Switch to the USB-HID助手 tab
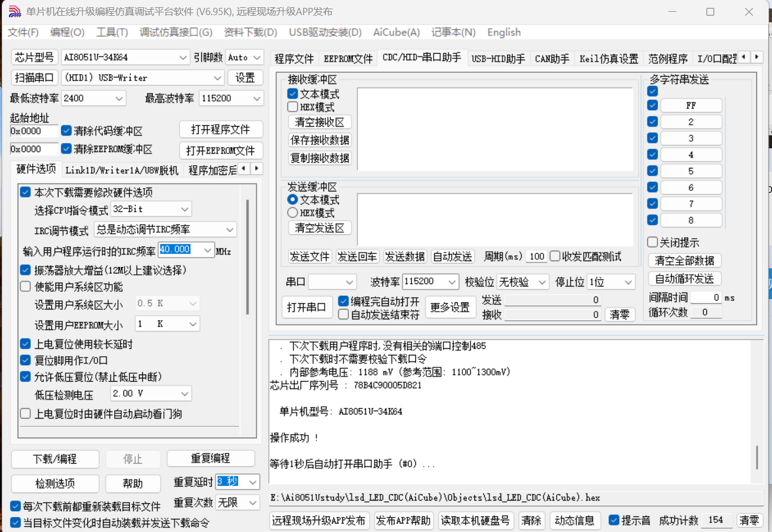 pos(498,59)
